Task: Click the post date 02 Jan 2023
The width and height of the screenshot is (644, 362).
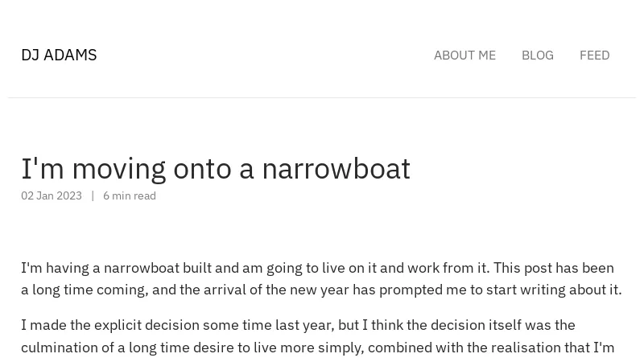Action: 52,195
